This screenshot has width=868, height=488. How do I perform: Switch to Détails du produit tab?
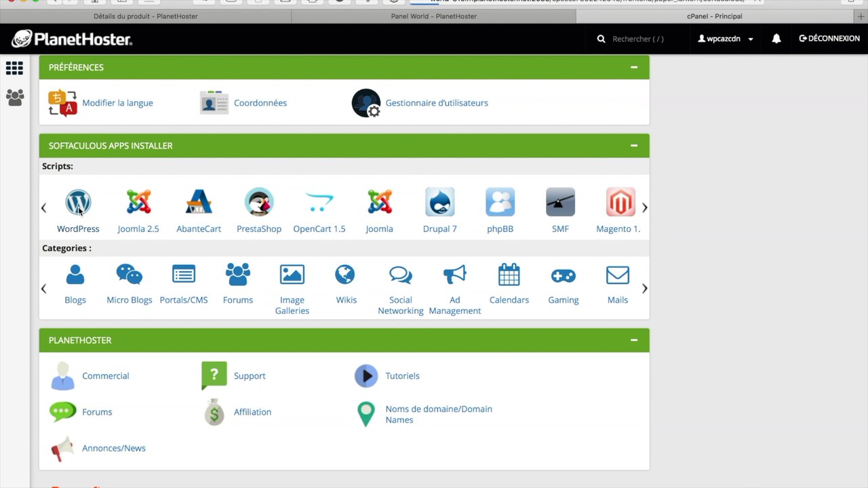pos(146,16)
